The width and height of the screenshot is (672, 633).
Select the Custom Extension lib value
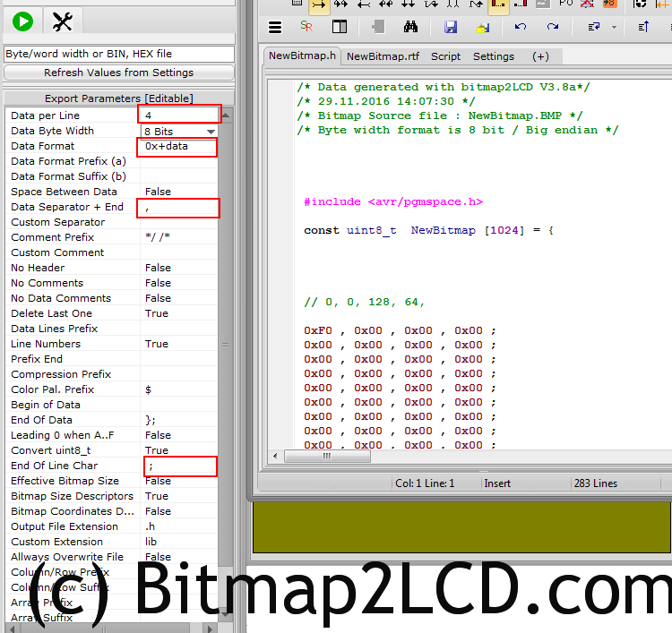tap(178, 542)
